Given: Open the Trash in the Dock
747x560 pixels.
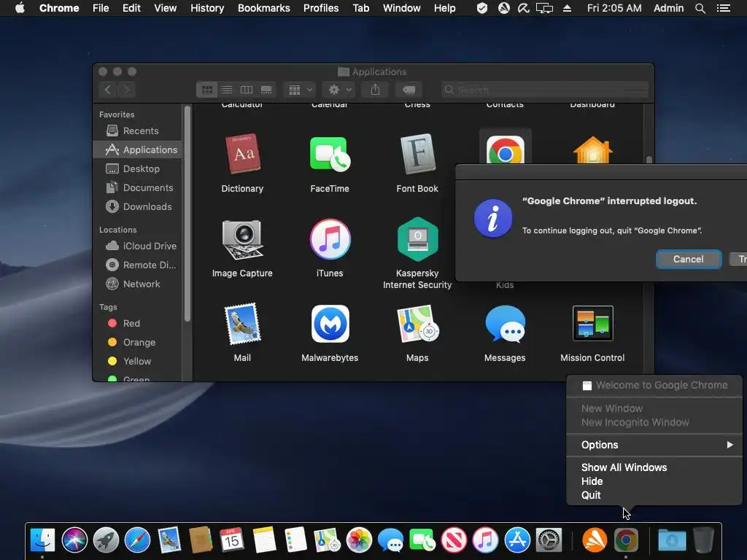Looking at the screenshot, I should click(703, 540).
